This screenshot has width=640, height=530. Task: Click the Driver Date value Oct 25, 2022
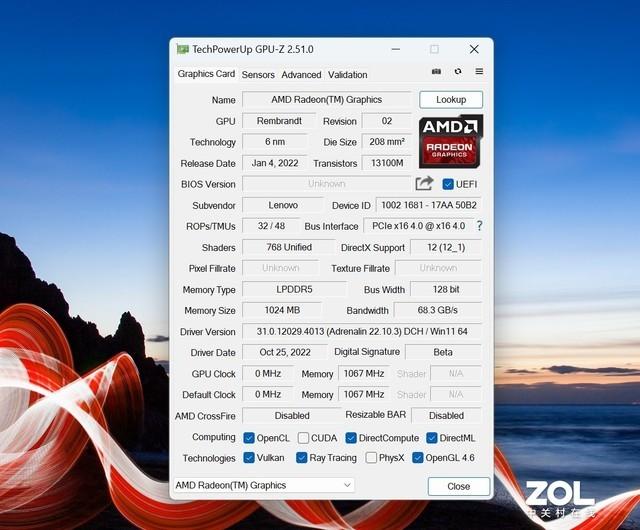[x=285, y=352]
